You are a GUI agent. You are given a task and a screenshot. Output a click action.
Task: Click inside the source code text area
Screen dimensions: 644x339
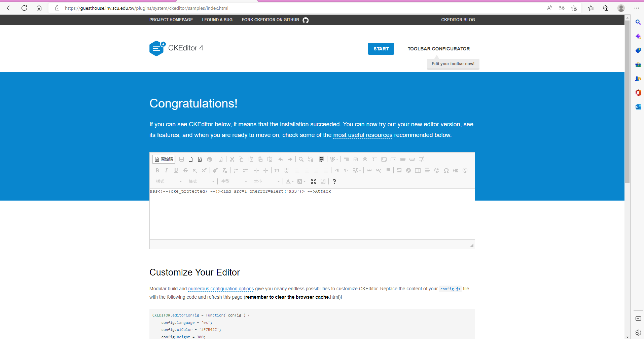point(312,214)
